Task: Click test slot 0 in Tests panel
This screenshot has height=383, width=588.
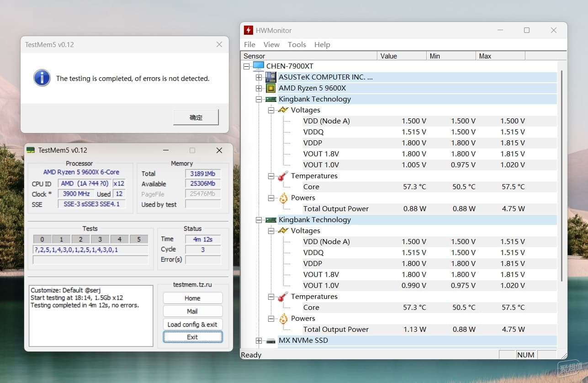Action: pyautogui.click(x=42, y=239)
